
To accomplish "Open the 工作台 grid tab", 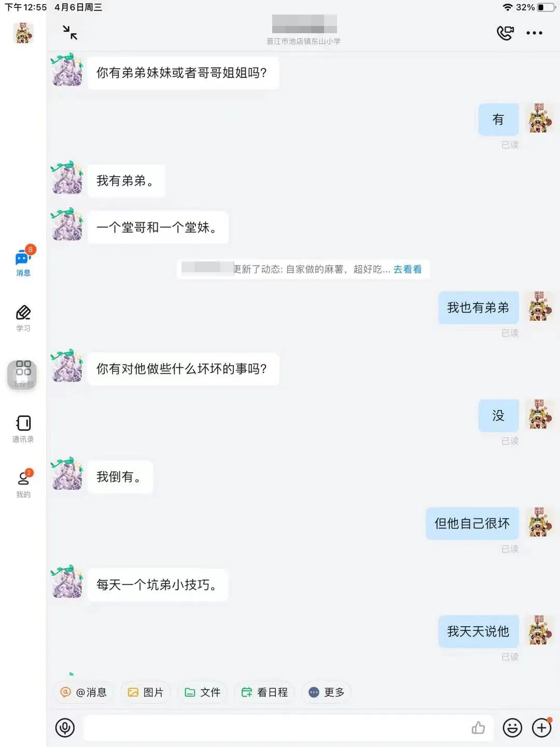I will 22,375.
